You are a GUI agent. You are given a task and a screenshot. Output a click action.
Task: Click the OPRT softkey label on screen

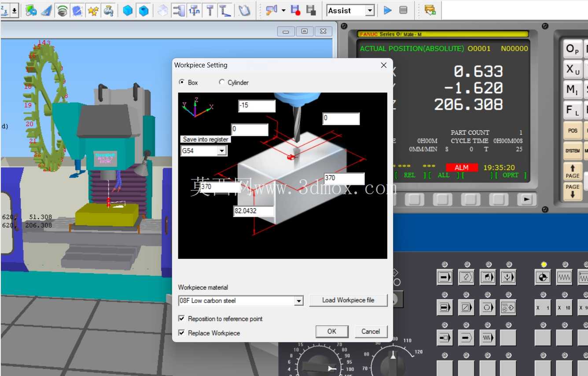[511, 175]
